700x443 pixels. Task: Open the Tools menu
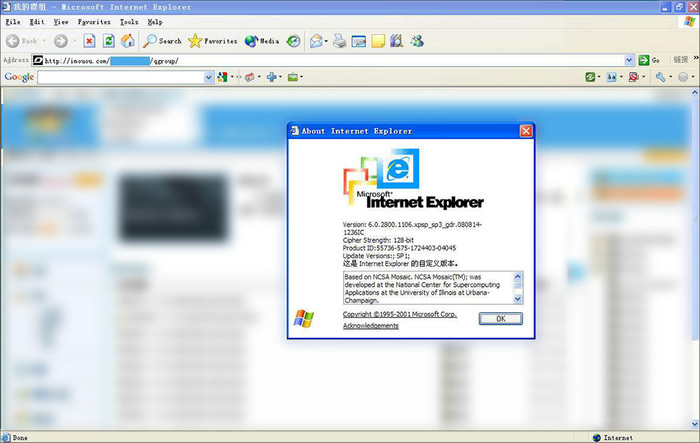[129, 21]
